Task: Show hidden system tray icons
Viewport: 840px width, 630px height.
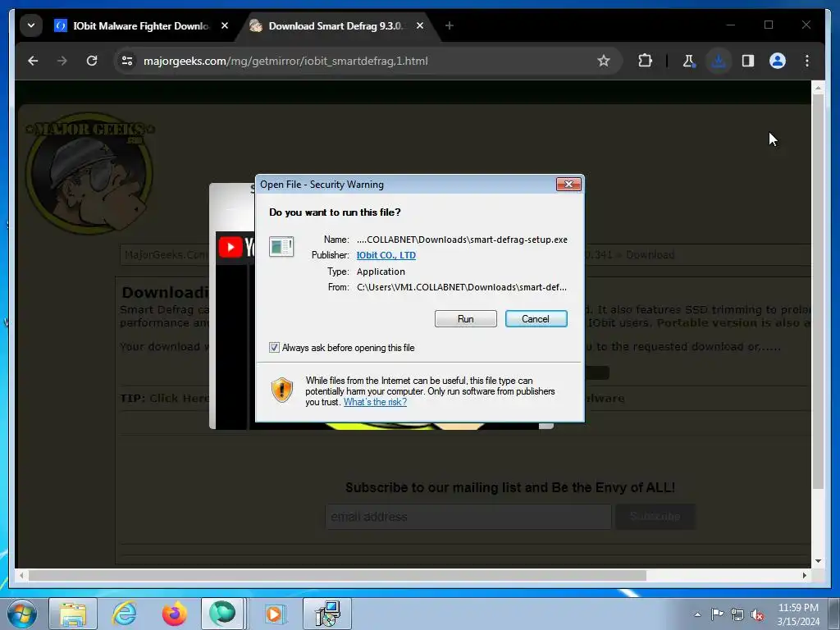Action: click(697, 614)
